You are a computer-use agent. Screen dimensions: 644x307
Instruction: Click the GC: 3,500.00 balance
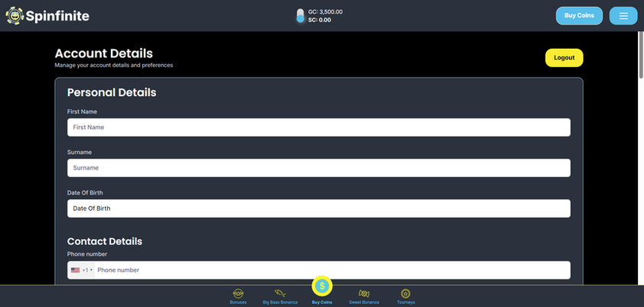pyautogui.click(x=325, y=12)
